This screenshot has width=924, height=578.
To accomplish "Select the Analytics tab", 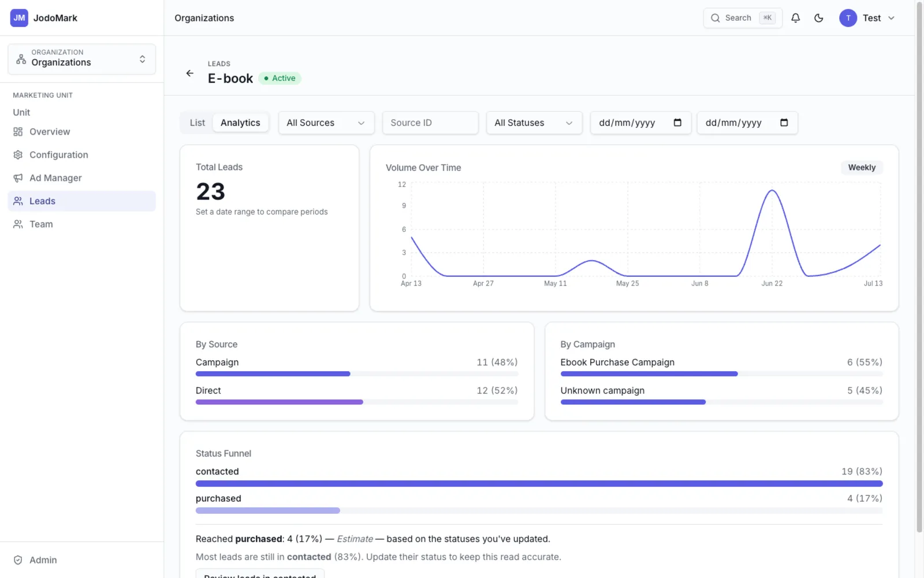I will pyautogui.click(x=240, y=123).
